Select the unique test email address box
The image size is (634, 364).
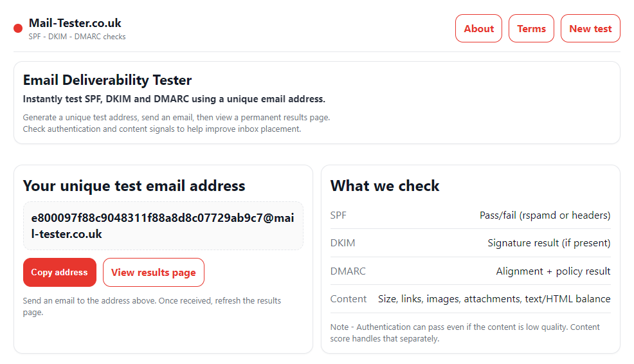pos(163,226)
